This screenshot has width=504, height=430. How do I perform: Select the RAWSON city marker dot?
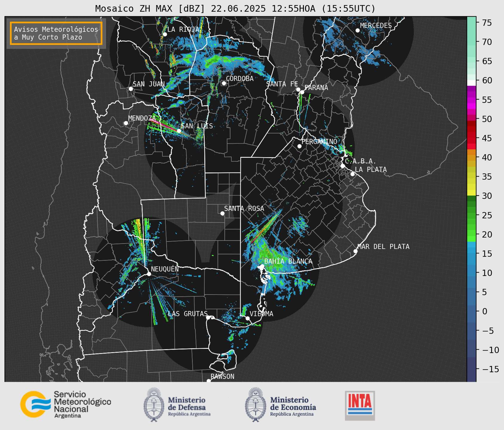(x=209, y=381)
